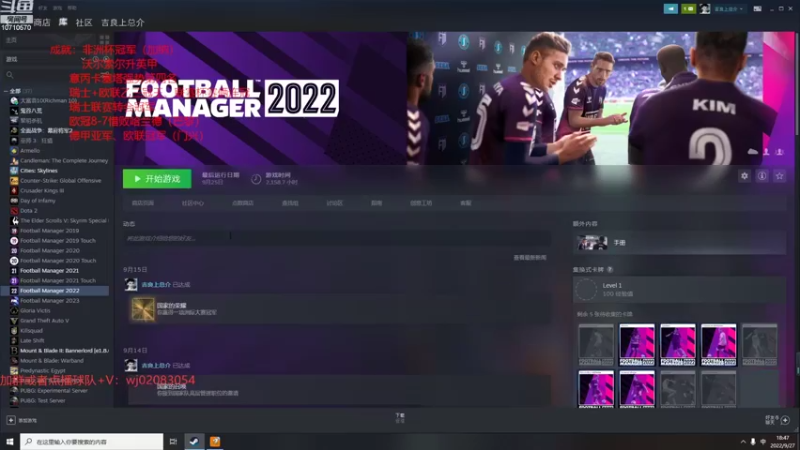800x450 pixels.
Task: Open friends and chat plus icon
Action: pyautogui.click(x=785, y=420)
